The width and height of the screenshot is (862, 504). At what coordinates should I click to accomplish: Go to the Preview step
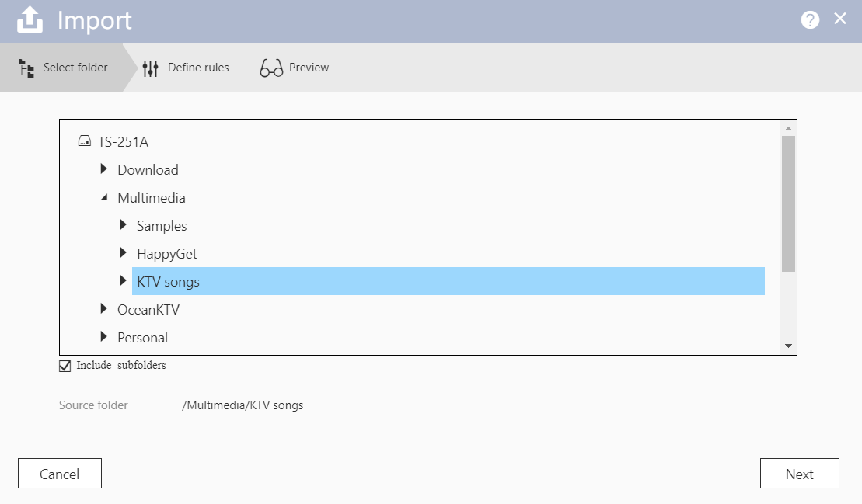click(309, 68)
